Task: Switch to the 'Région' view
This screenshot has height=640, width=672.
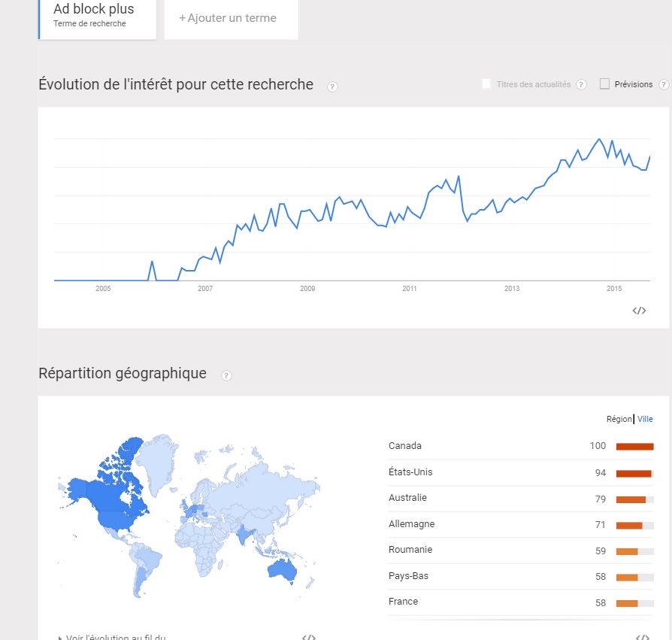Action: pos(619,419)
